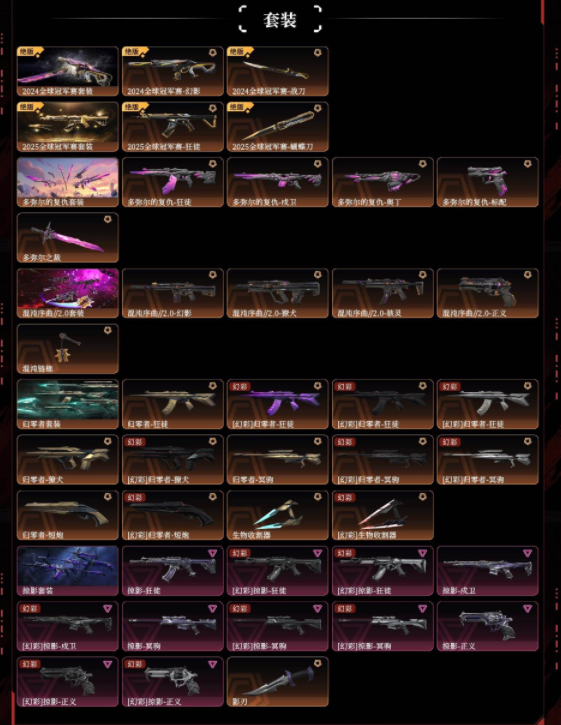The image size is (561, 725).
Task: Select the 归零者套装 bundle image
Action: (x=68, y=404)
